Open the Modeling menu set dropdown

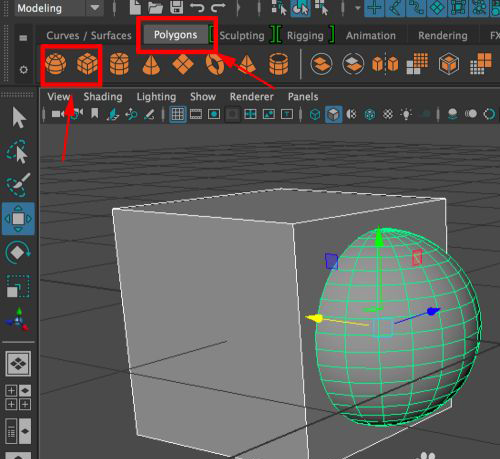(58, 8)
